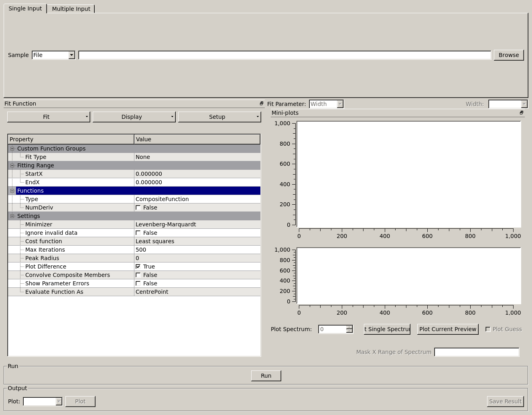532x415 pixels.
Task: Open the Fit dropdown button
Action: 49,117
